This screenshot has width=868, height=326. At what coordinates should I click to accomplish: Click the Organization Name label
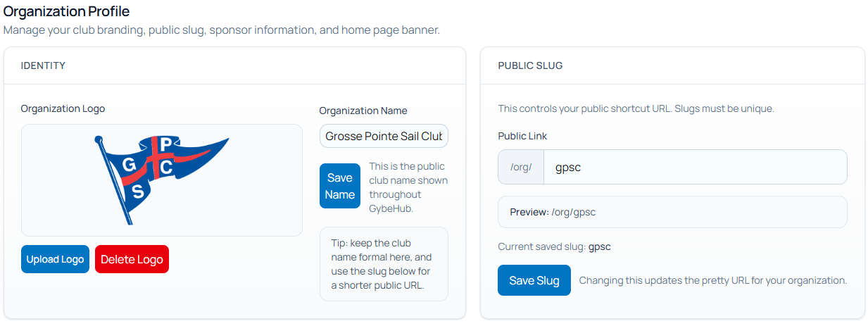point(363,111)
